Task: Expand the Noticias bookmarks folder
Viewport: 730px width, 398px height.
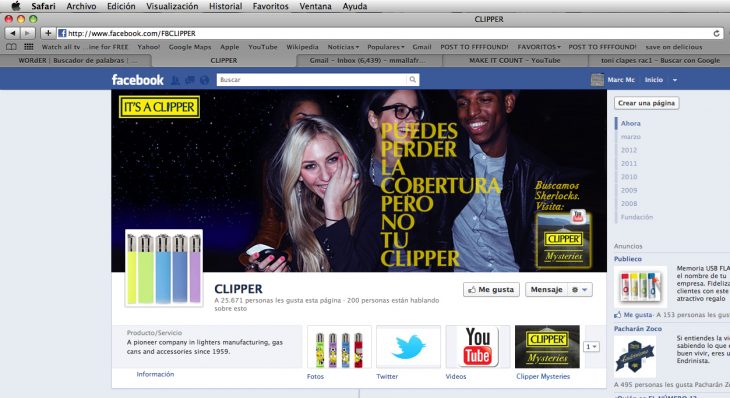Action: pyautogui.click(x=343, y=47)
